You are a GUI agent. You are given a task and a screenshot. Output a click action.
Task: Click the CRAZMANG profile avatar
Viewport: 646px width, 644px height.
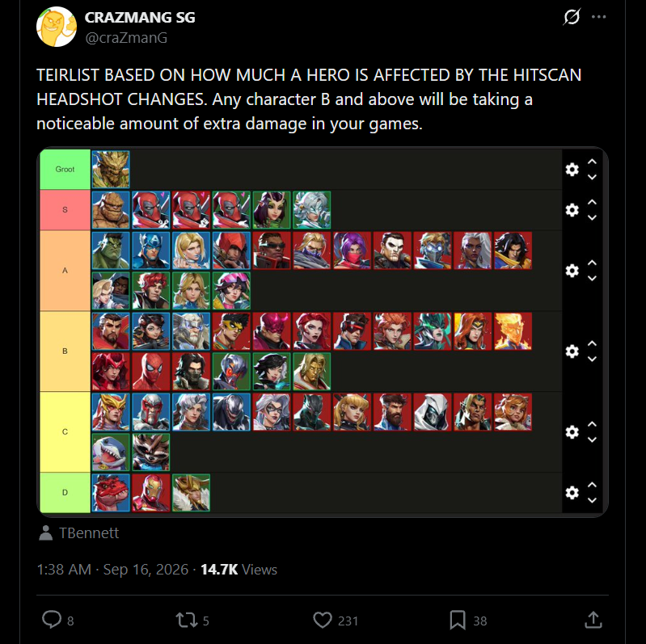[x=57, y=27]
